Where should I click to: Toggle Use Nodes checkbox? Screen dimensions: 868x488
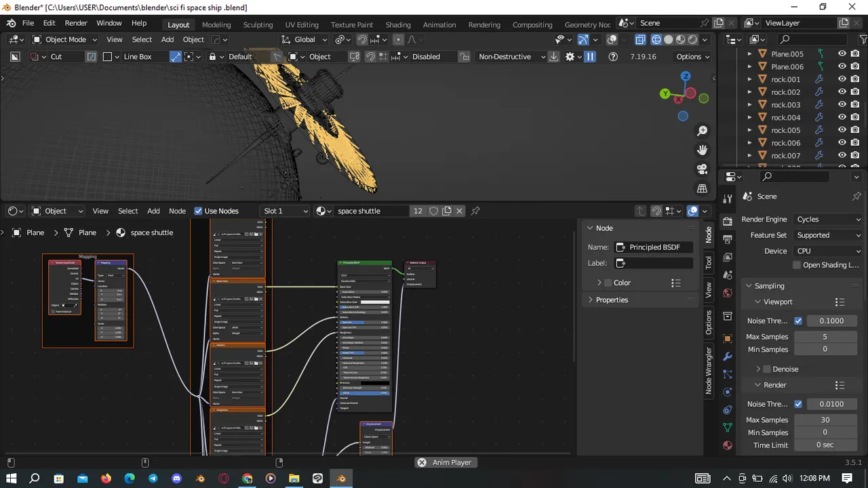199,211
